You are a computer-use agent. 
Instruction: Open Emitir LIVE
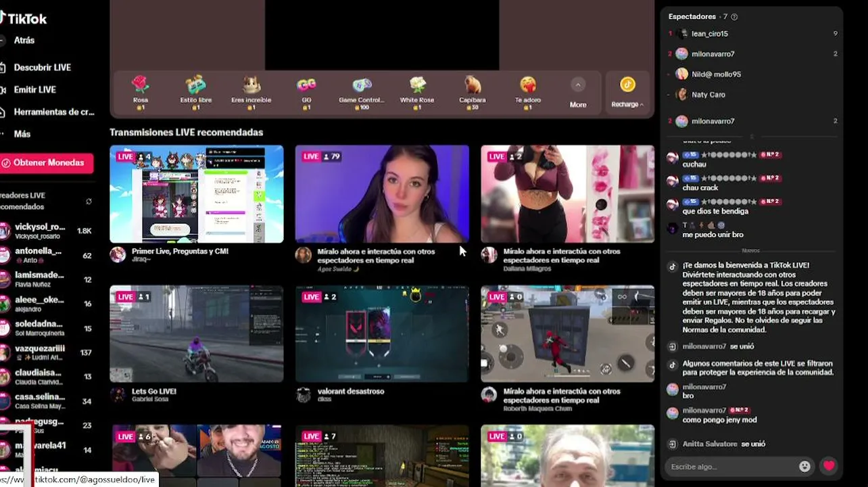tap(29, 90)
